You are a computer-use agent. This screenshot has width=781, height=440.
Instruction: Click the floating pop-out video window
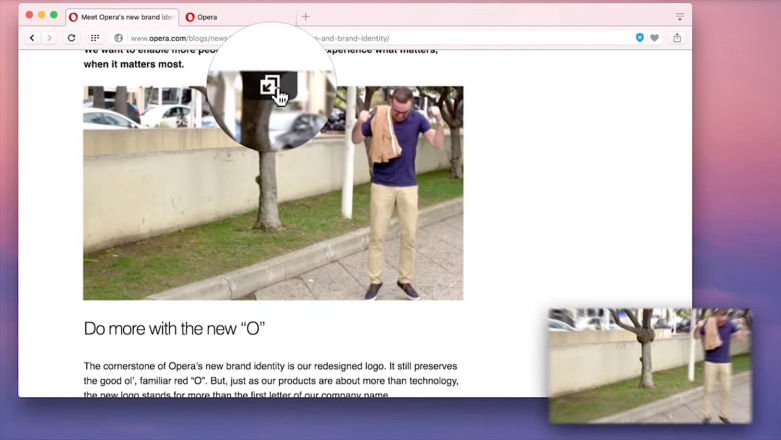click(651, 366)
